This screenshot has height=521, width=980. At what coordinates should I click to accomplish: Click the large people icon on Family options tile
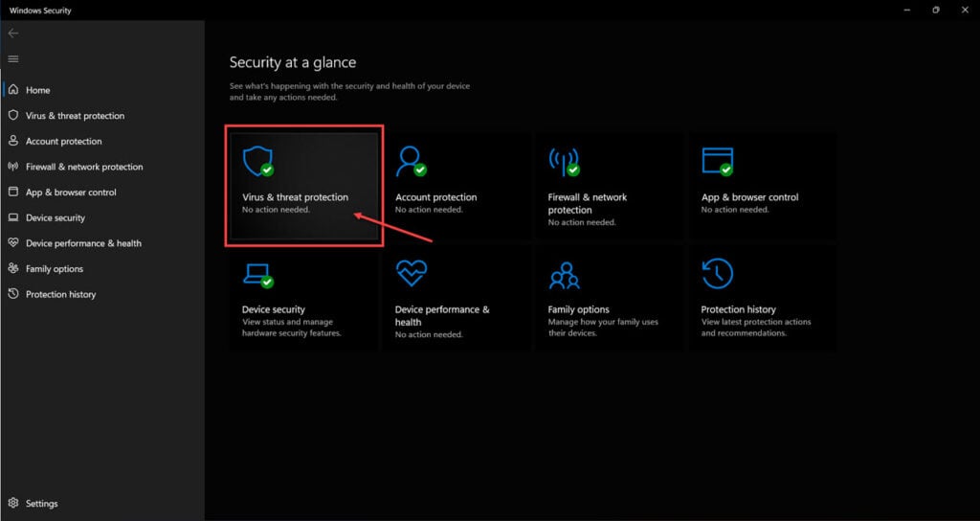pos(565,275)
